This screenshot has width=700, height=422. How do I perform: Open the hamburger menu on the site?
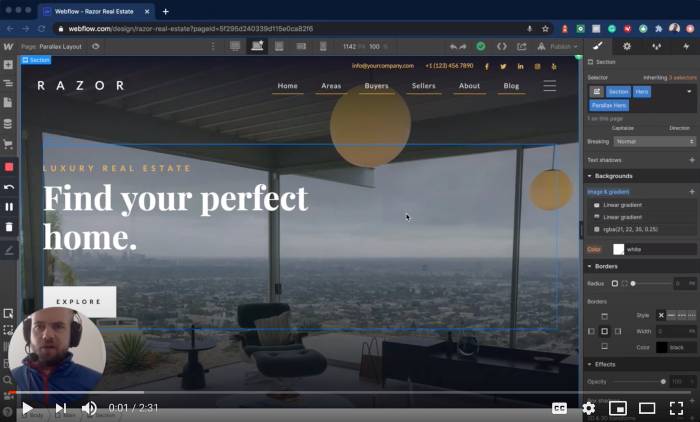click(x=550, y=85)
